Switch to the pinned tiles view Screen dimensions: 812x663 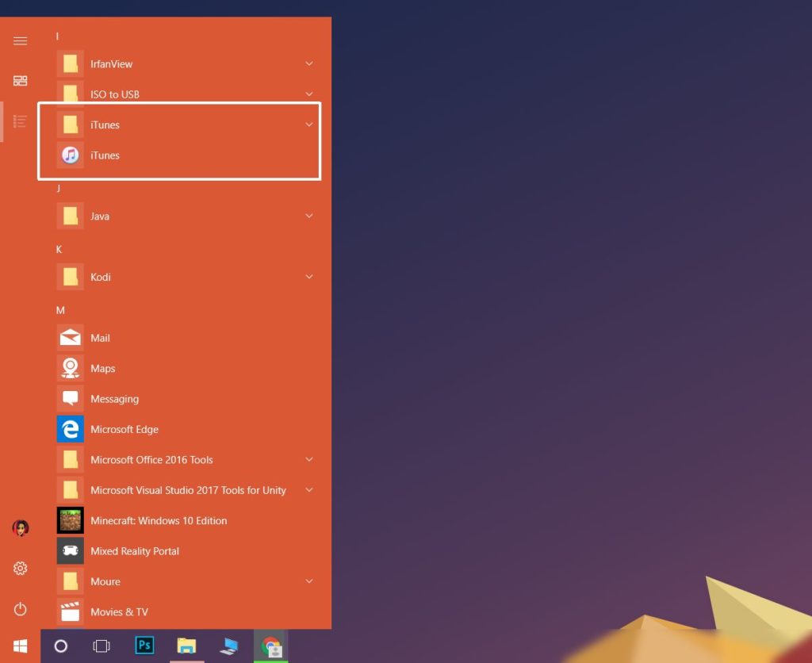pyautogui.click(x=20, y=80)
